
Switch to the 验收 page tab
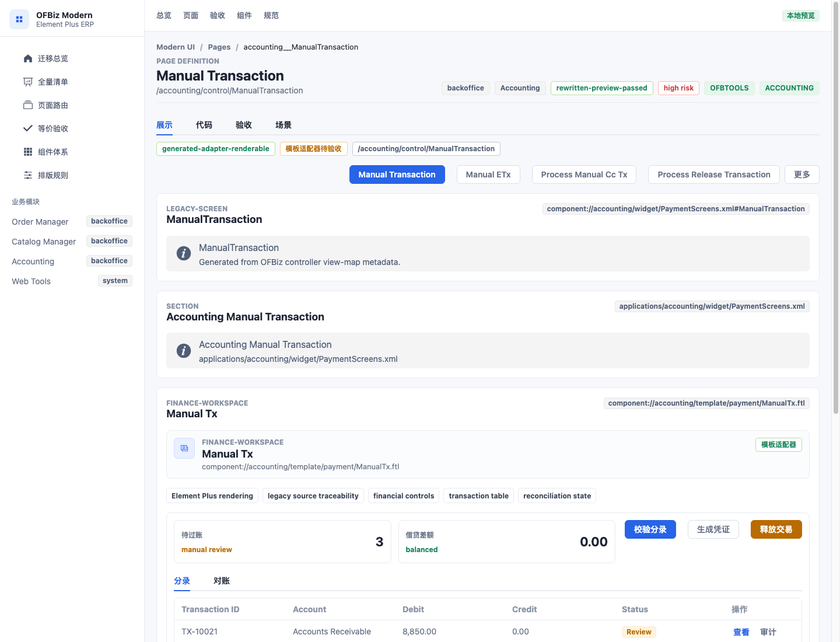pos(244,125)
